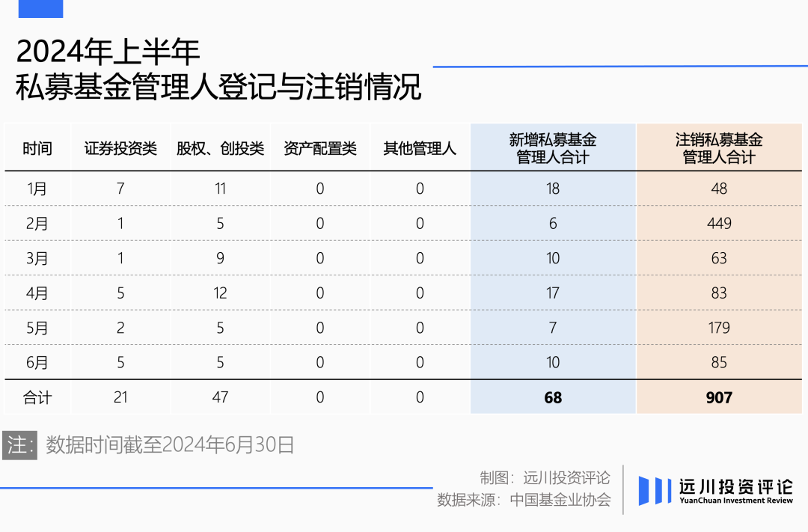Select the "3月" row label

(37, 258)
